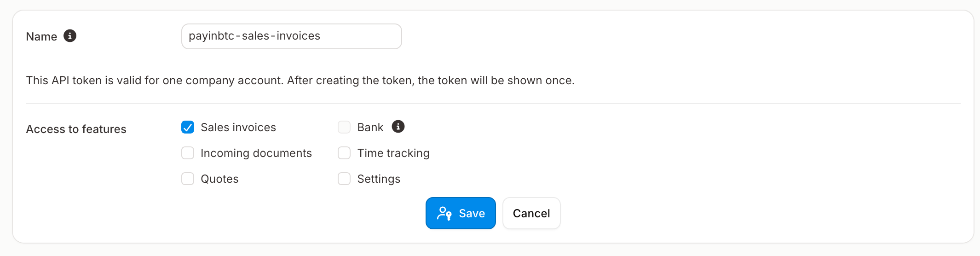Enable Time tracking access checkbox
The width and height of the screenshot is (980, 256).
pos(344,153)
